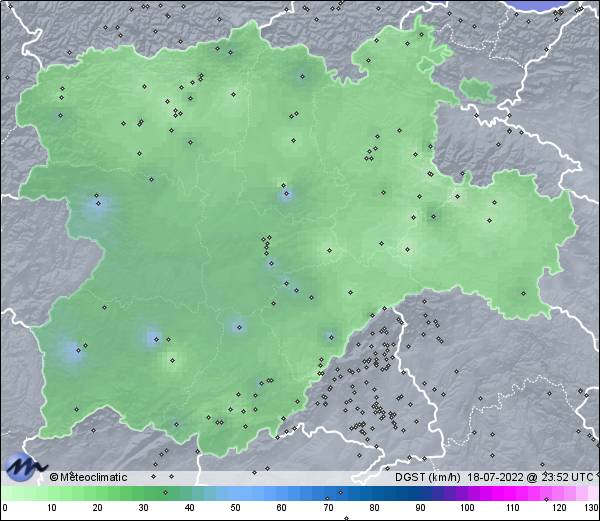Click the scale label 60
The image size is (600, 521).
tap(282, 508)
